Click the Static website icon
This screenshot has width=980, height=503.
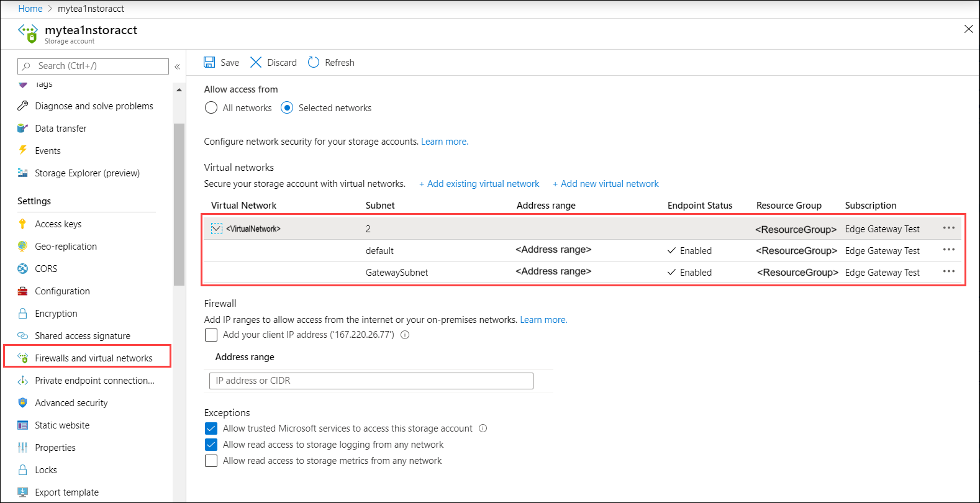tap(23, 425)
